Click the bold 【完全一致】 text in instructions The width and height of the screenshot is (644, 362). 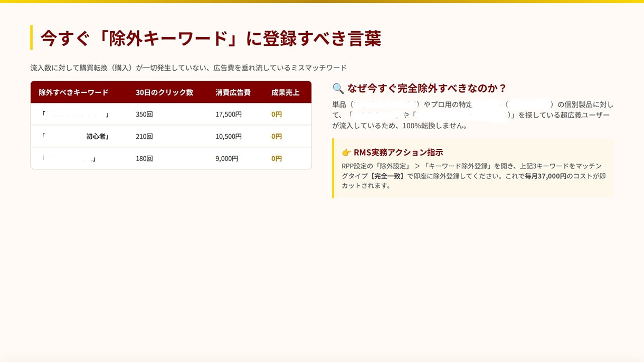point(386,176)
